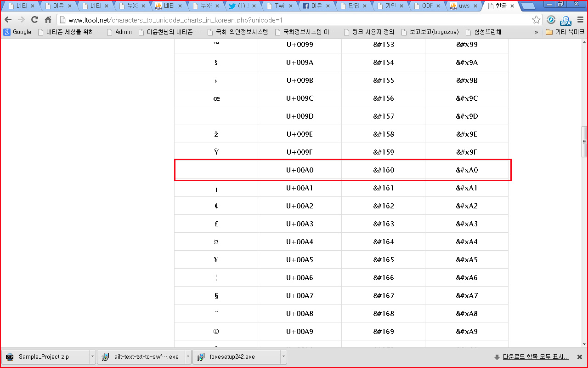Close the active 한글 tab
Screen dimensions: 588x368
(512, 6)
